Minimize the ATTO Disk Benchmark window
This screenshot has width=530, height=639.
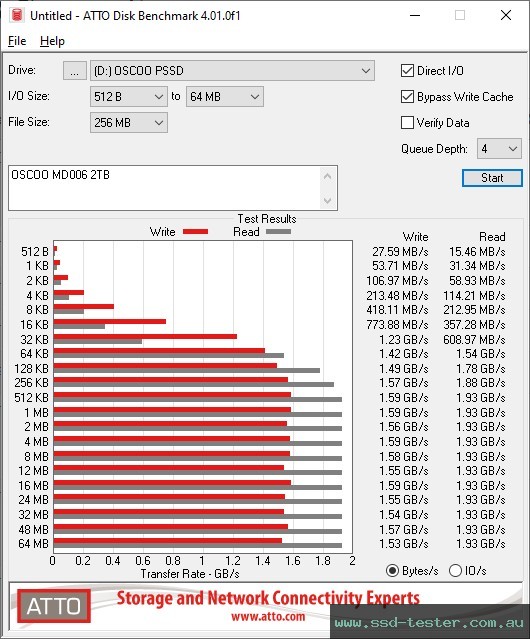tap(415, 15)
